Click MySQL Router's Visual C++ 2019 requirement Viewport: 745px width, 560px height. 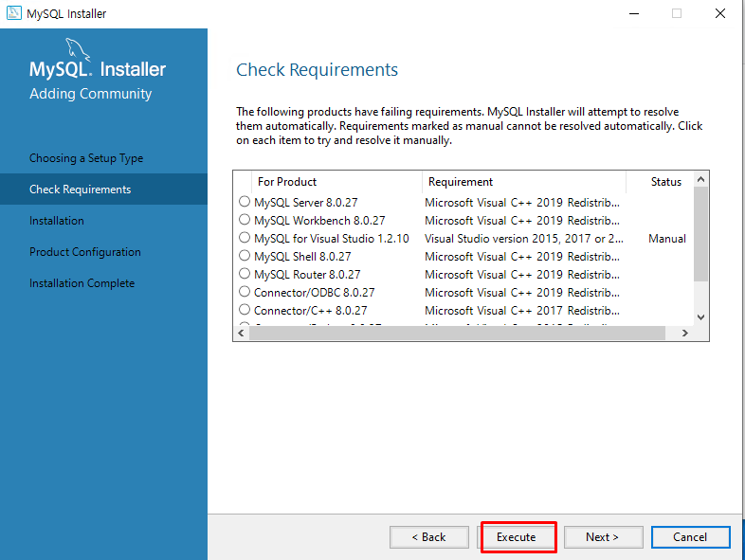(x=522, y=275)
